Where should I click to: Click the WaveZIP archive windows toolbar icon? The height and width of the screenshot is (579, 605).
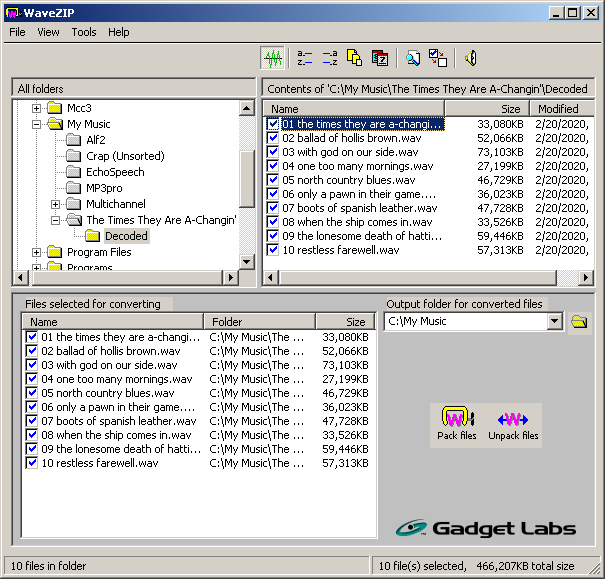(380, 58)
